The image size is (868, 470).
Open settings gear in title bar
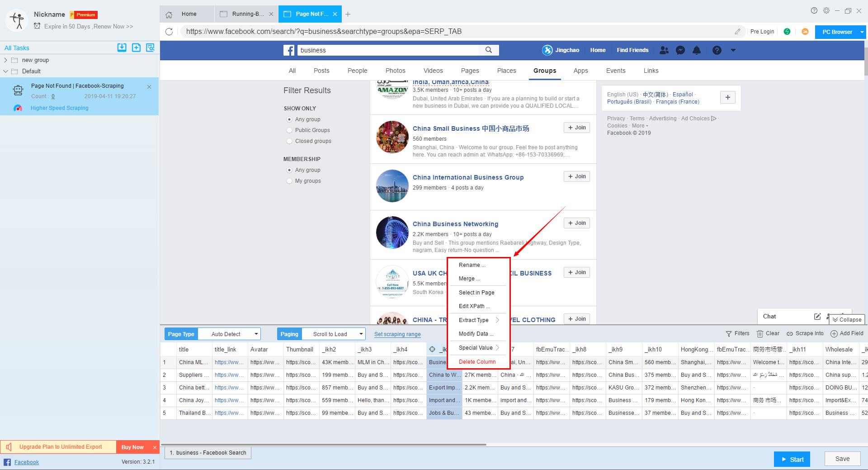[x=826, y=10]
